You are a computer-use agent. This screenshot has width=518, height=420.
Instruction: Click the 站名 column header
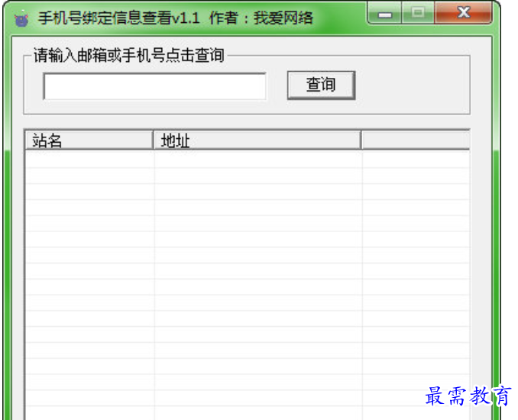pyautogui.click(x=89, y=141)
